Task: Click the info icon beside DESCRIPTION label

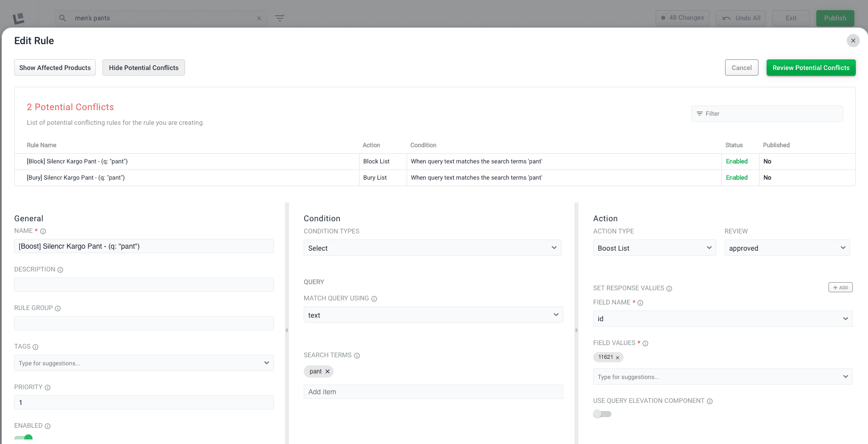Action: 60,270
